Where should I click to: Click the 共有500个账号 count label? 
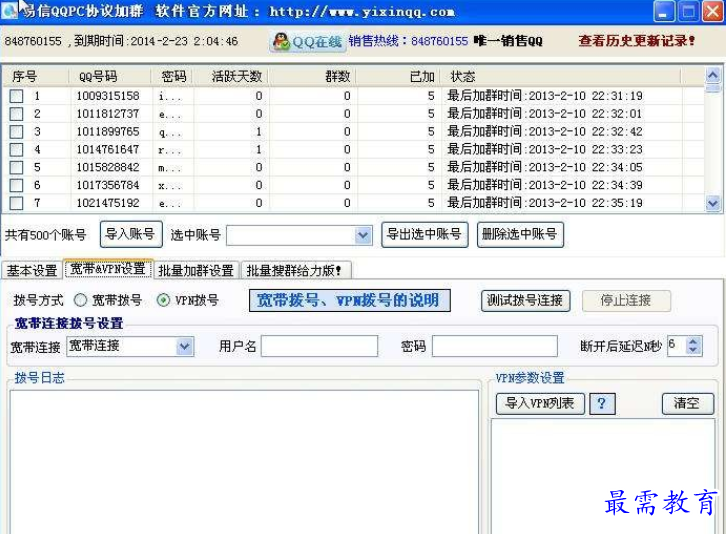coord(45,235)
